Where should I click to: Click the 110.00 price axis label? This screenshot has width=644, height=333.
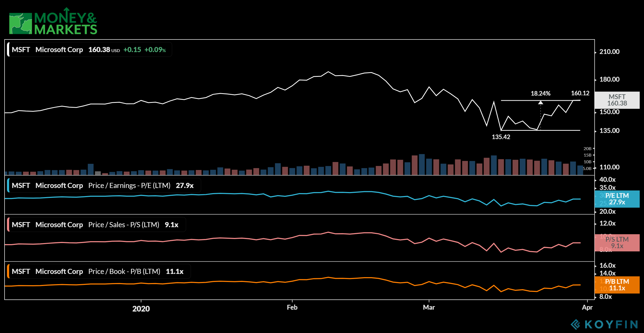click(609, 167)
